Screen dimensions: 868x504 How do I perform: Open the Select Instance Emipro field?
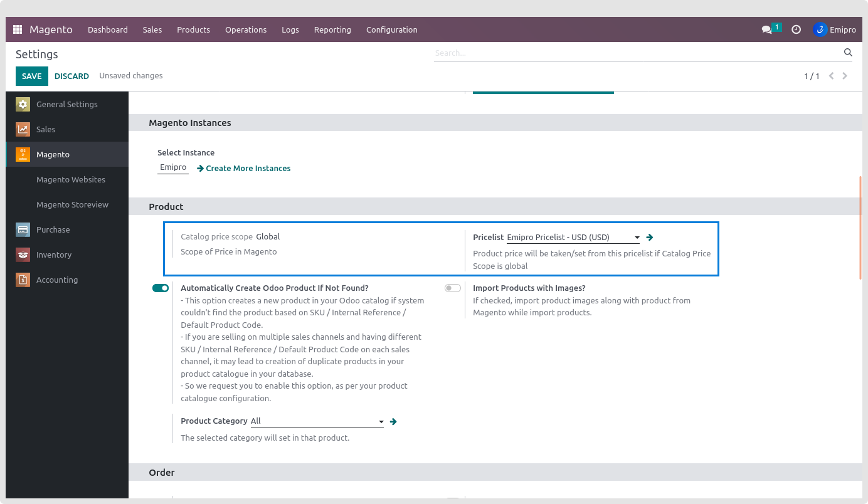[173, 168]
